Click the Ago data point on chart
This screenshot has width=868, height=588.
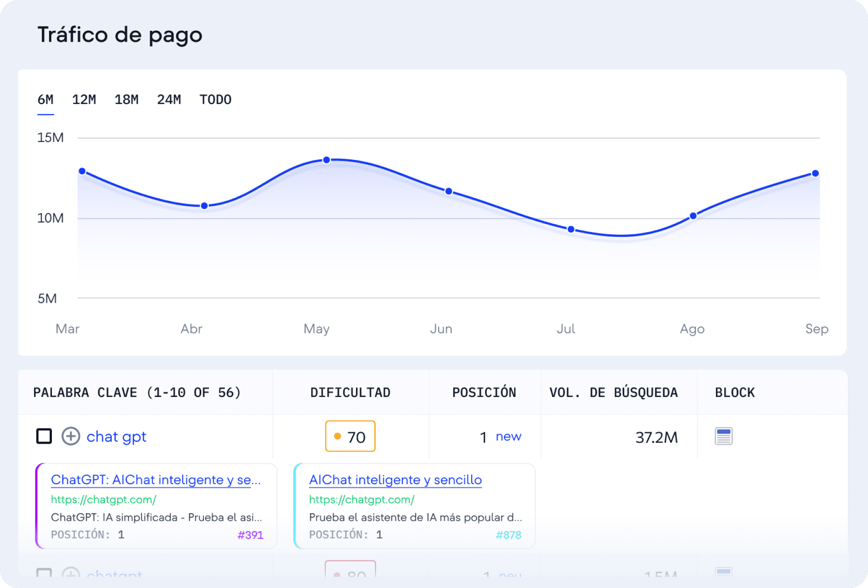click(x=693, y=216)
